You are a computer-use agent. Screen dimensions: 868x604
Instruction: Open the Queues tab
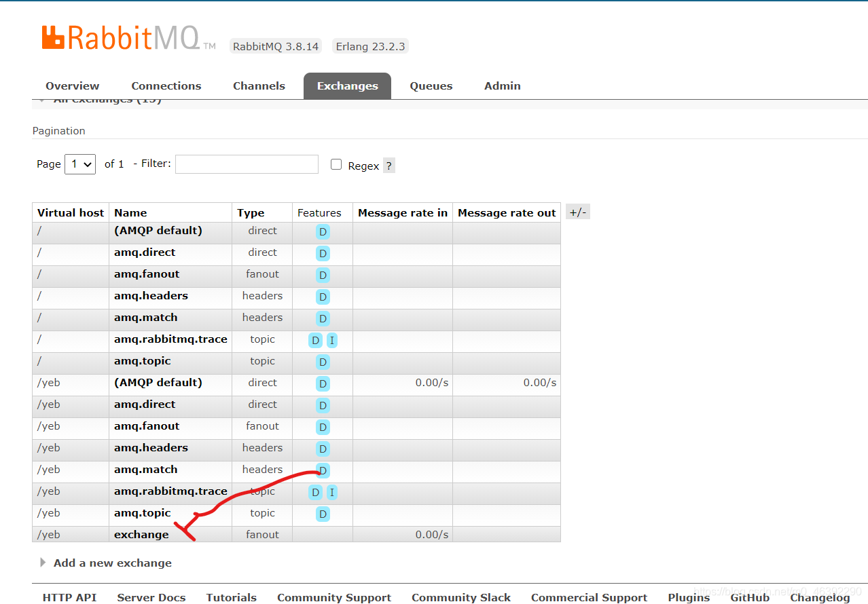[x=431, y=86]
